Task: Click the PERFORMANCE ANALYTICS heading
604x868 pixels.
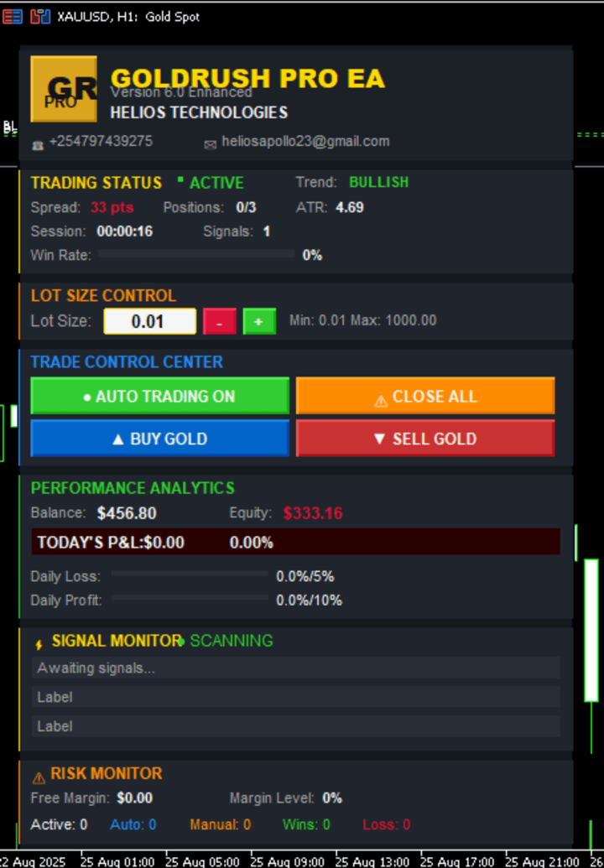Action: click(133, 488)
